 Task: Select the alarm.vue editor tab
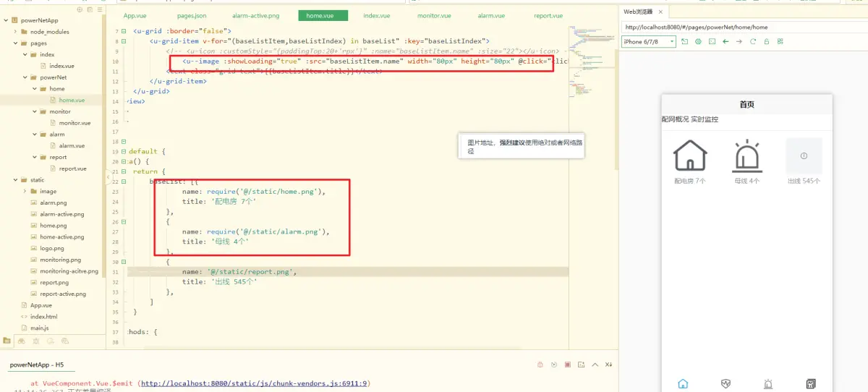(491, 15)
